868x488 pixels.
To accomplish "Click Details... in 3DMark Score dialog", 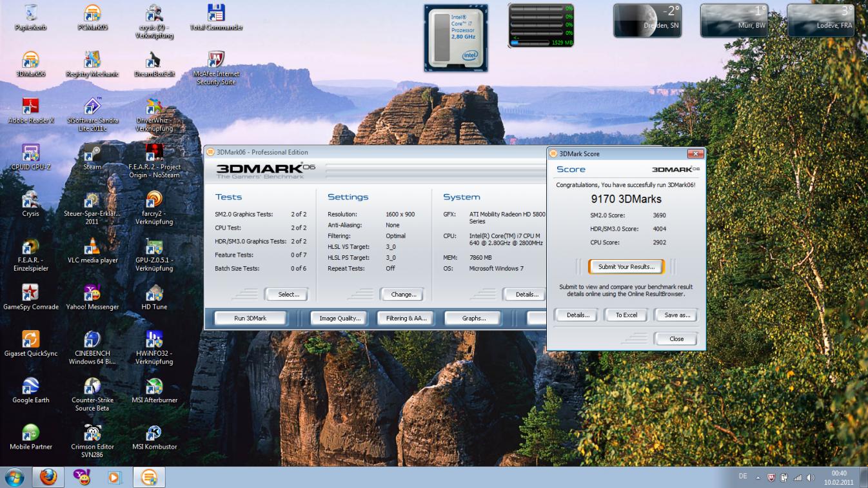I will 578,315.
